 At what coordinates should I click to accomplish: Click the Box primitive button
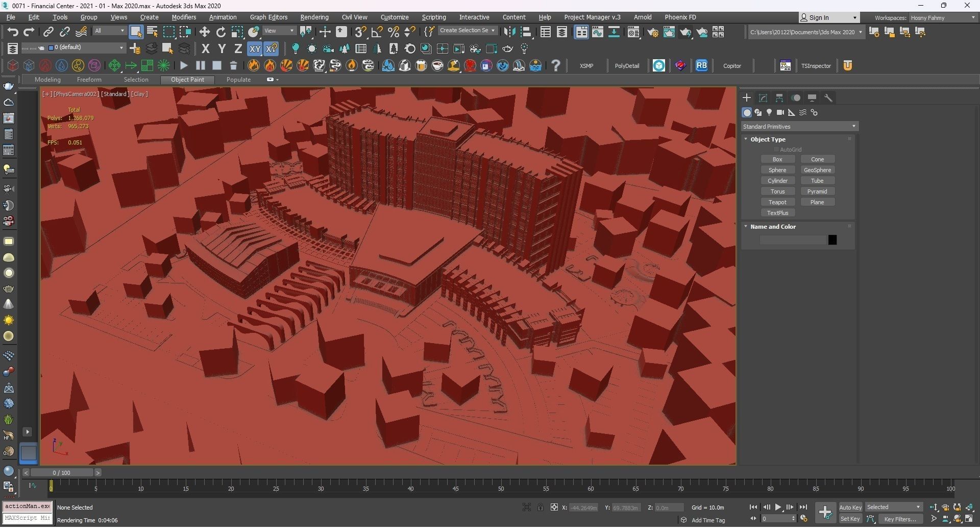(x=777, y=159)
